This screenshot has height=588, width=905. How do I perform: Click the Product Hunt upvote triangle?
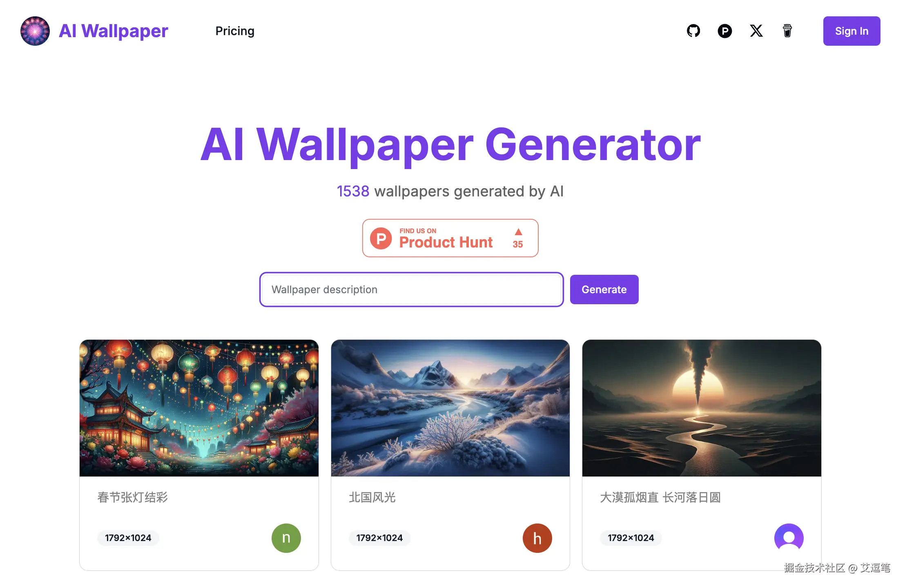coord(518,232)
